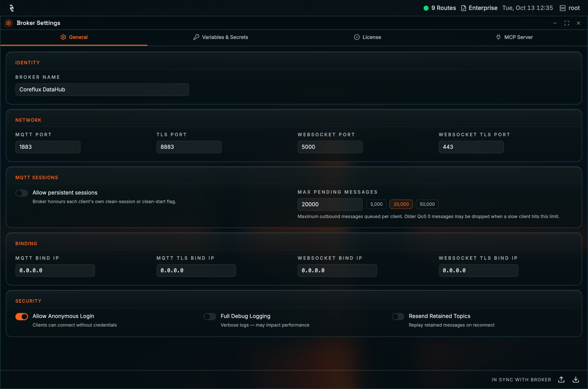Close the Broker Settings window

tap(578, 23)
